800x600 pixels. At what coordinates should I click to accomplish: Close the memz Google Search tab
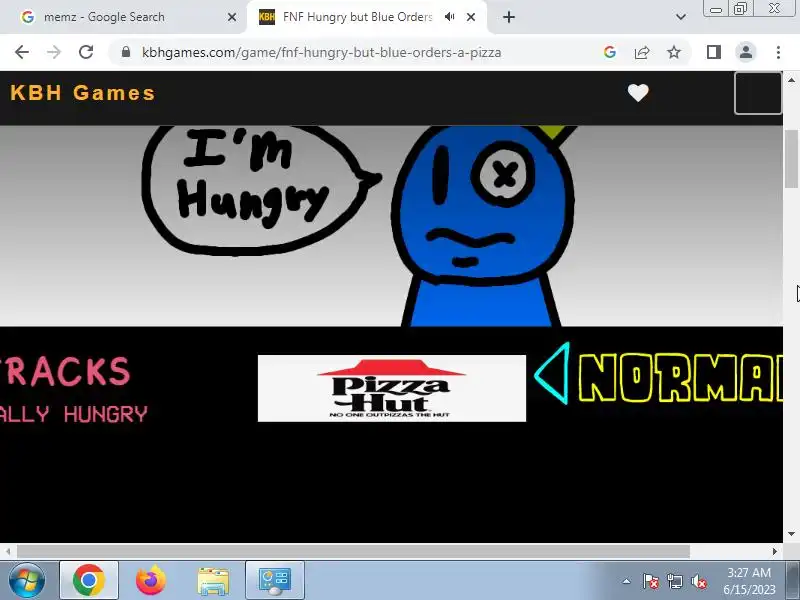point(232,17)
